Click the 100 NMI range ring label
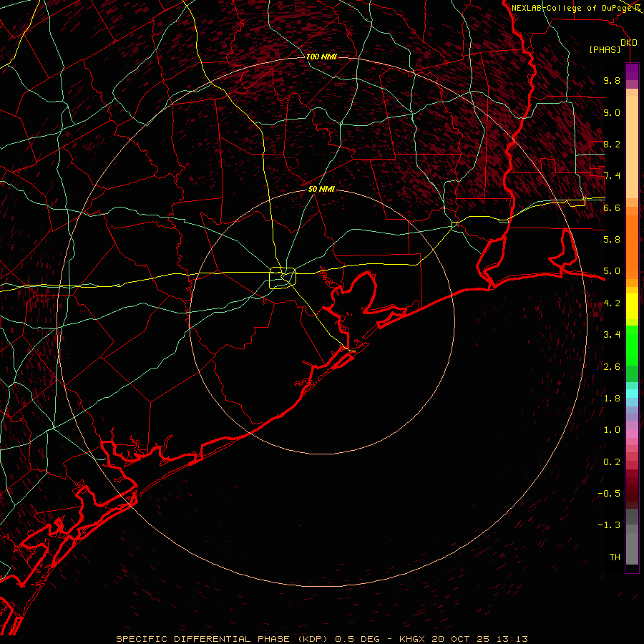 [x=321, y=57]
